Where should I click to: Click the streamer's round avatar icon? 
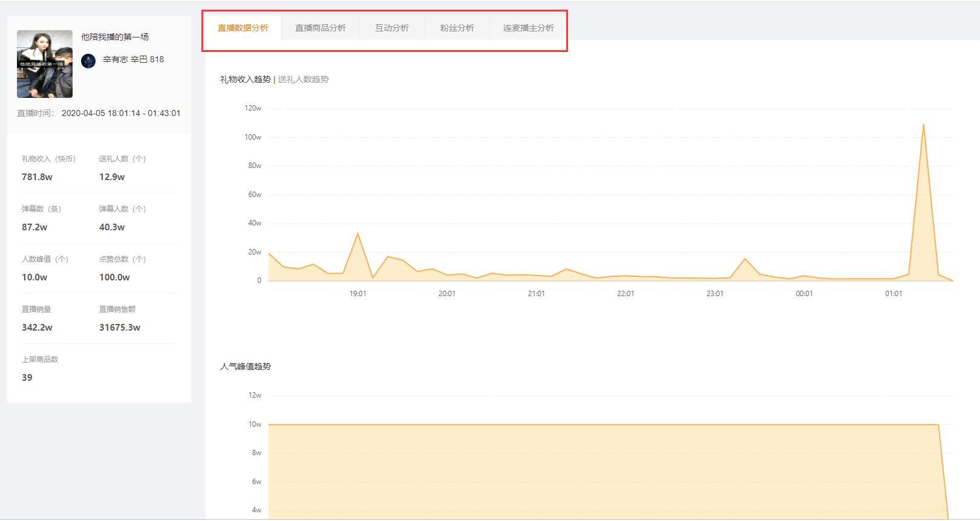point(88,61)
